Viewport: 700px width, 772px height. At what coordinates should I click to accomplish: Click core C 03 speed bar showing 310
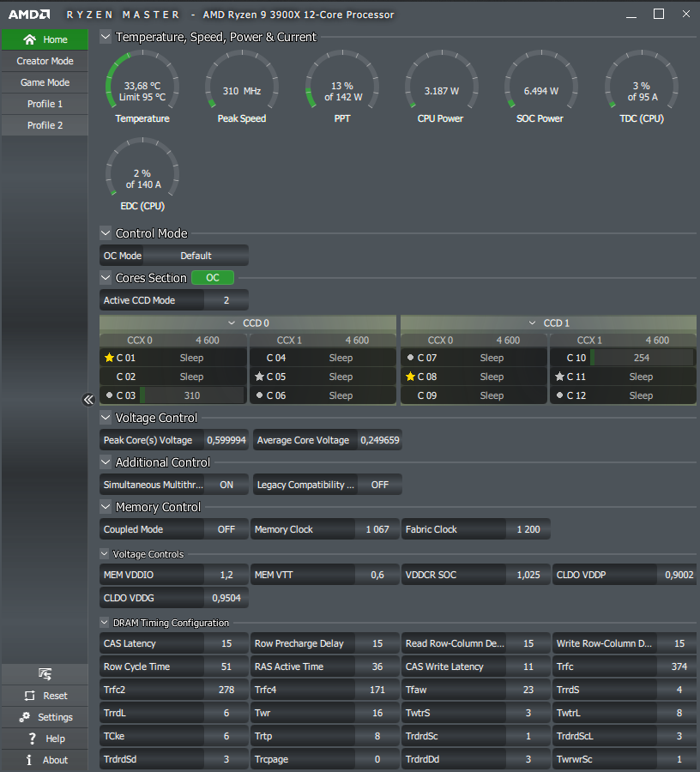[x=192, y=395]
